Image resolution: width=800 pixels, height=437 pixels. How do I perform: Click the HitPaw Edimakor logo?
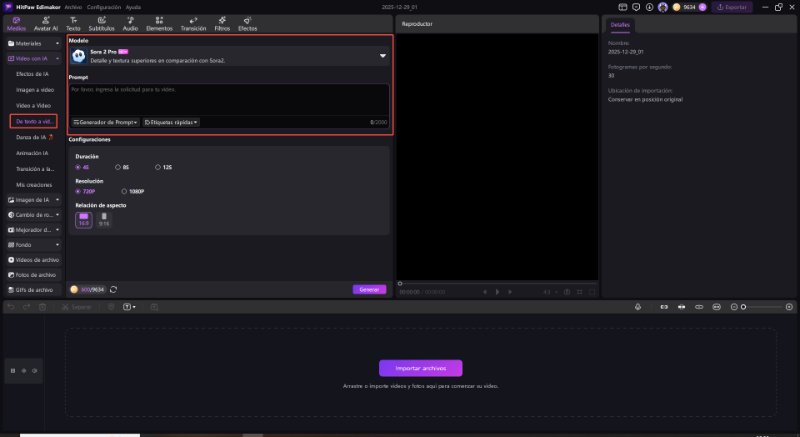click(8, 7)
